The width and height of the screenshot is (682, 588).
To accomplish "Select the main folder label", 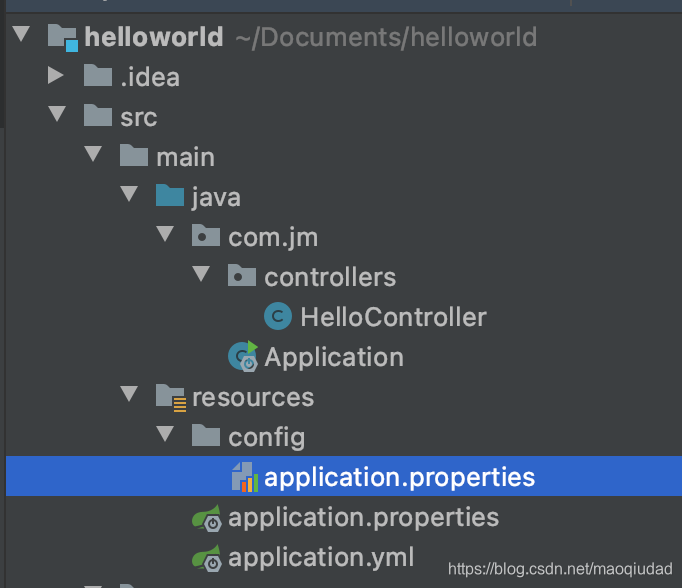I will pos(186,157).
